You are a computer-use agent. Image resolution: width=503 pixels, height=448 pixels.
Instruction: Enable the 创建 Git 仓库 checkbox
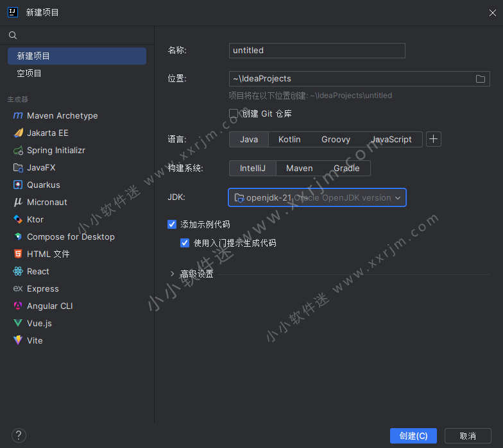pyautogui.click(x=234, y=113)
